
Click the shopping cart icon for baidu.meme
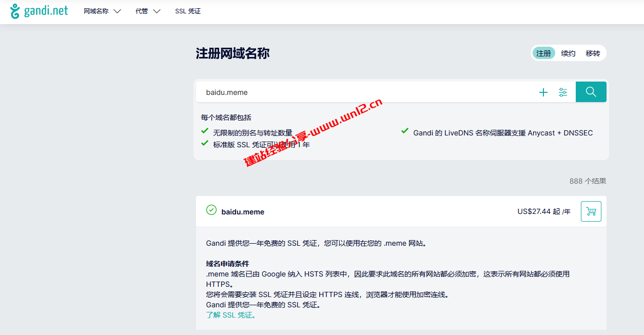pyautogui.click(x=591, y=211)
